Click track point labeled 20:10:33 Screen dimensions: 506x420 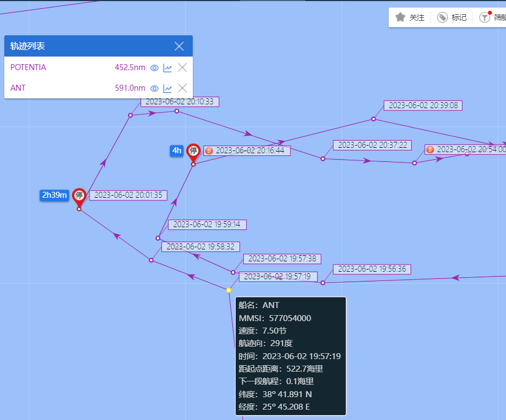[x=130, y=115]
